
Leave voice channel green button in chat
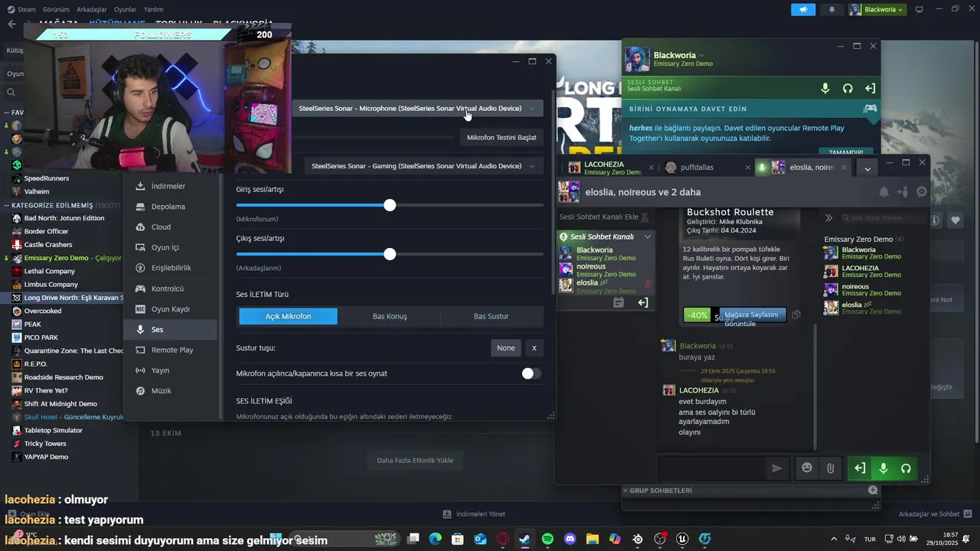(860, 468)
